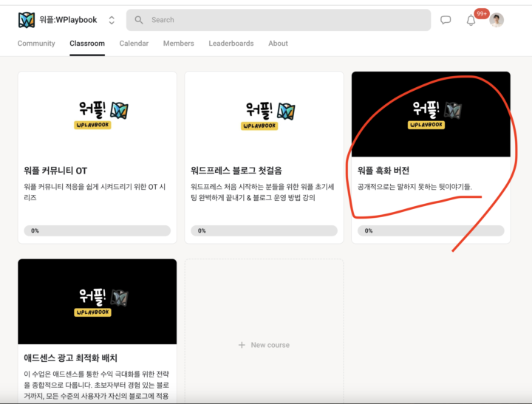Open the chat messages icon

point(446,20)
